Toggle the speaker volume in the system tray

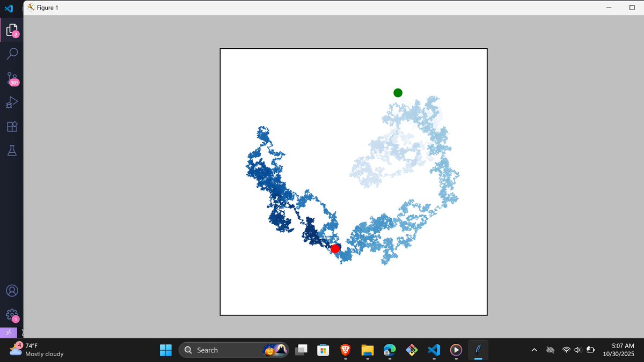[577, 350]
